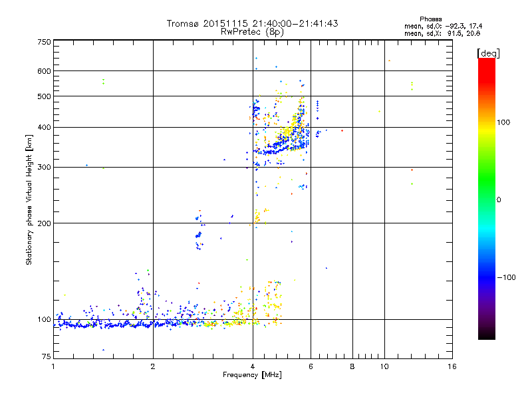Click the 'Phases' header text

coord(430,19)
